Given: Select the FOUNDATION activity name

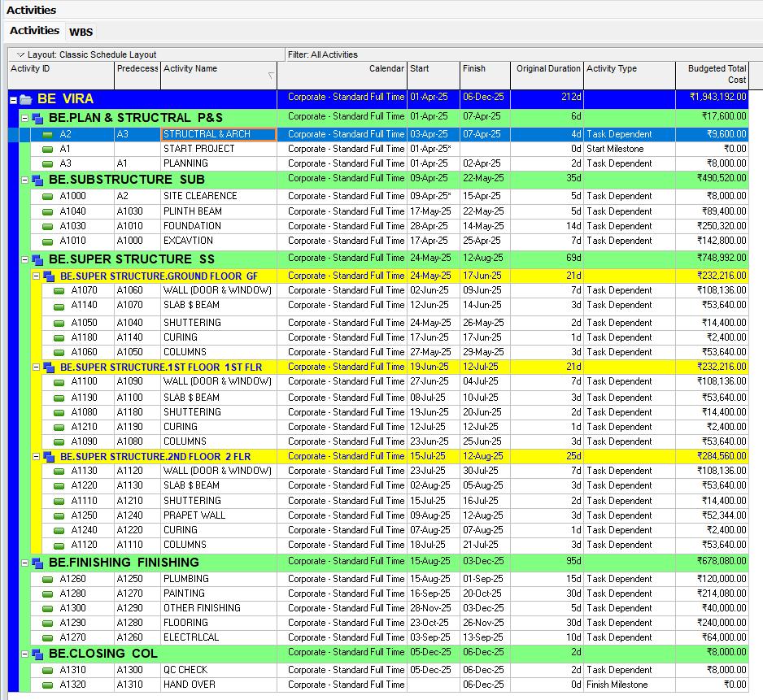Looking at the screenshot, I should [192, 226].
